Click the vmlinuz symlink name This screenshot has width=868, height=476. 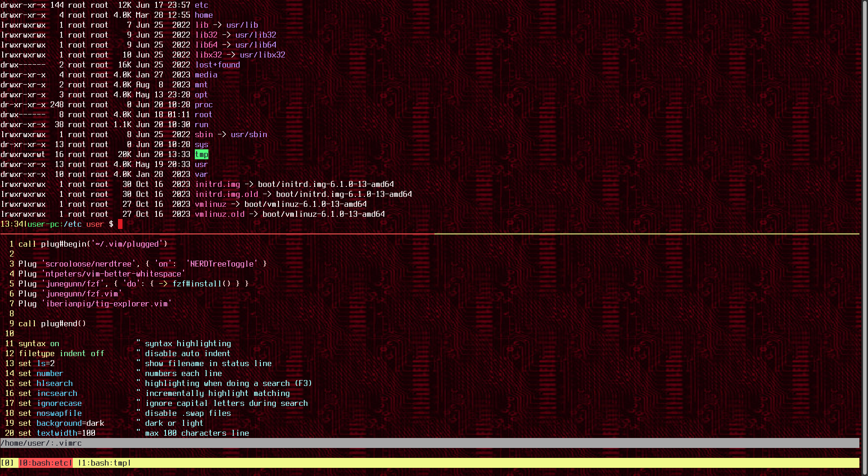[x=211, y=204]
